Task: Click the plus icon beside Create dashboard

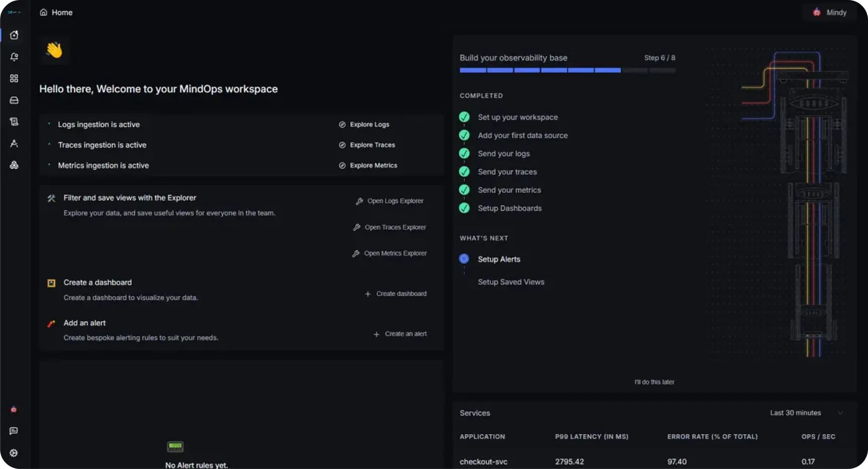Action: tap(368, 294)
